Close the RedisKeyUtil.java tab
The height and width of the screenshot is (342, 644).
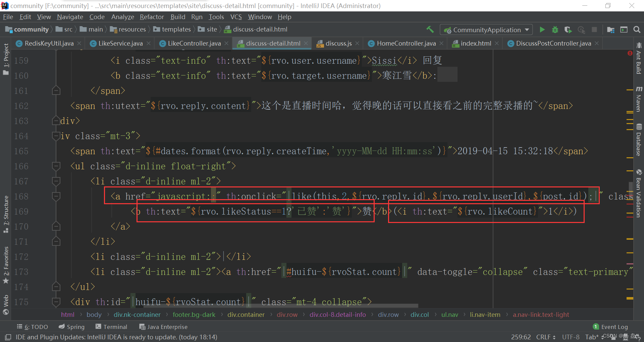[x=79, y=43]
